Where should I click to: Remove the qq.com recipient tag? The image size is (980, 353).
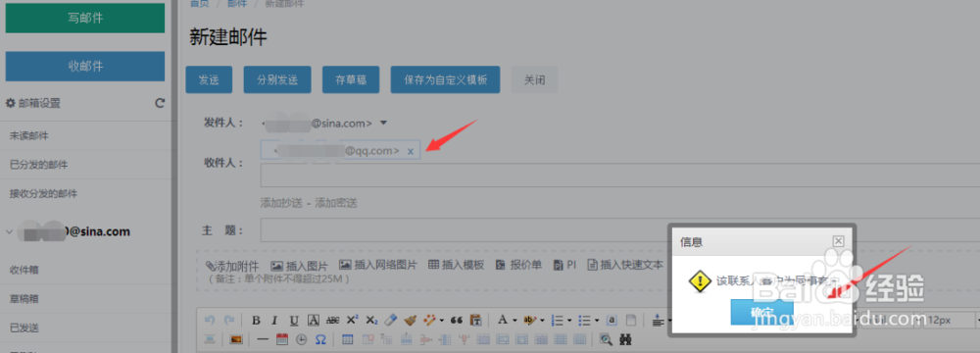(x=411, y=151)
